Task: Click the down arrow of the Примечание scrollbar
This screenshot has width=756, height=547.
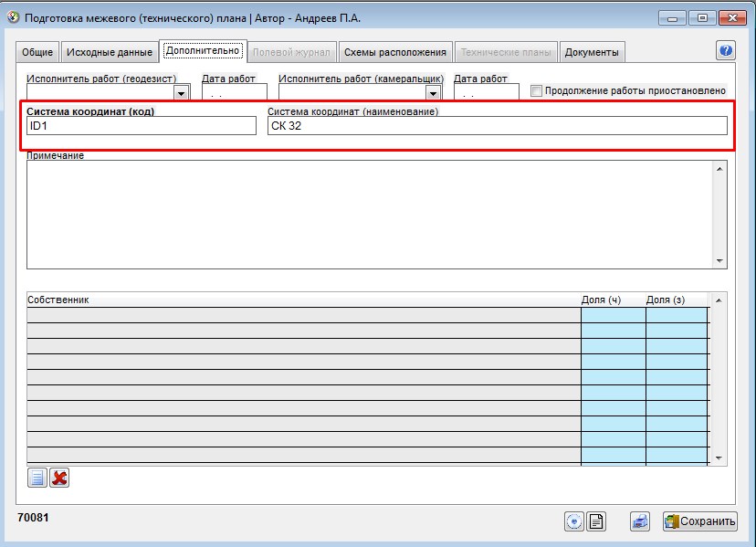Action: pyautogui.click(x=719, y=261)
